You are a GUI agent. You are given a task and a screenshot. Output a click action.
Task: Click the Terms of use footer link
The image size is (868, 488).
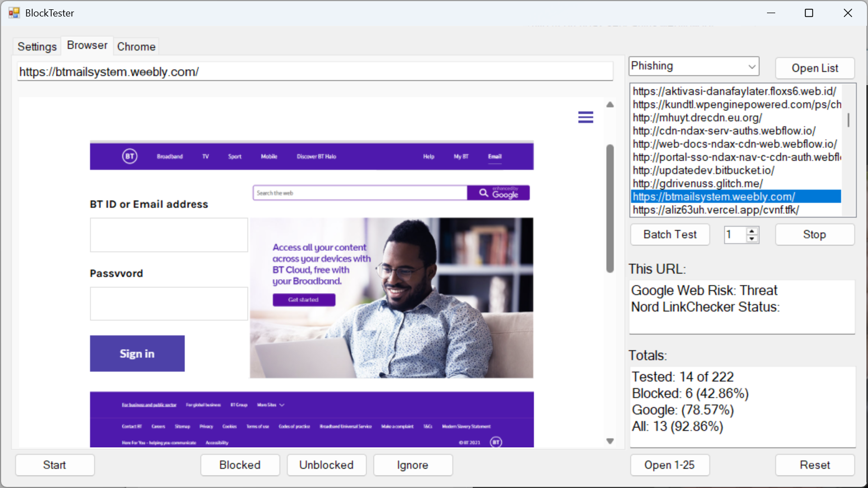click(x=257, y=427)
